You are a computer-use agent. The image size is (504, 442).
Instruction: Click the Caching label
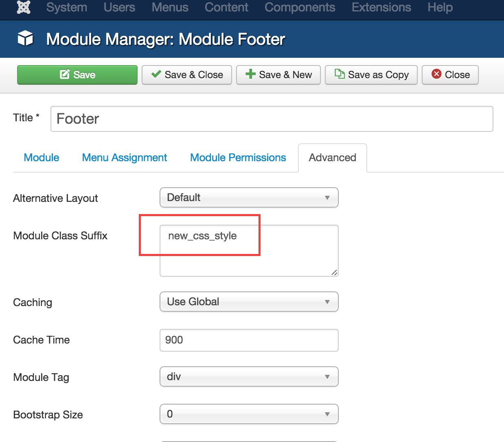(x=33, y=302)
